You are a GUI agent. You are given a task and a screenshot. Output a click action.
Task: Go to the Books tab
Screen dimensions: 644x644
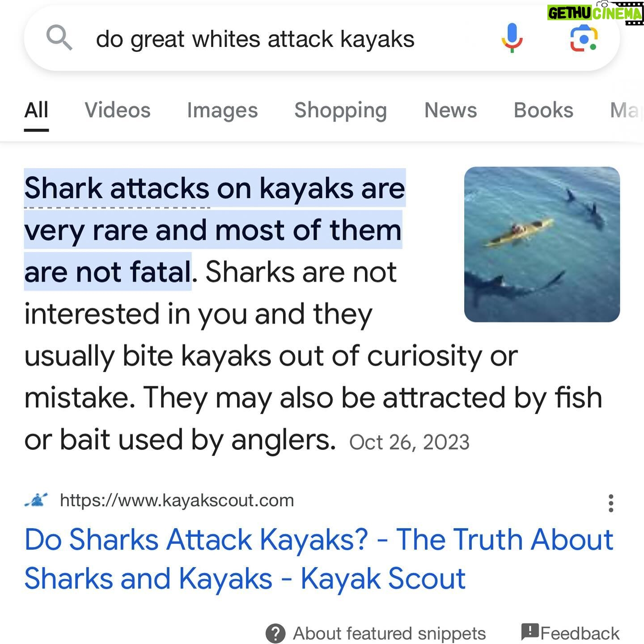pyautogui.click(x=543, y=110)
